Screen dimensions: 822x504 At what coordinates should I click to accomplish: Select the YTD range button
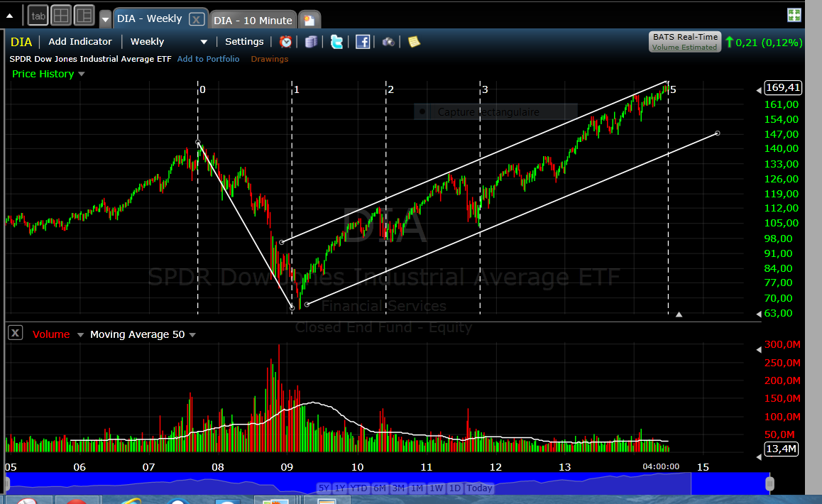coord(359,488)
